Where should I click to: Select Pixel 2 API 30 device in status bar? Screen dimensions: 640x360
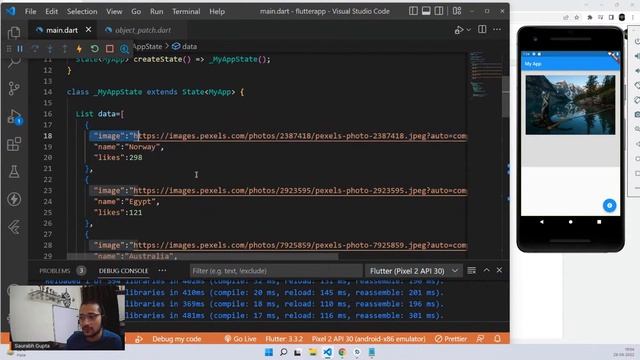[x=368, y=339]
